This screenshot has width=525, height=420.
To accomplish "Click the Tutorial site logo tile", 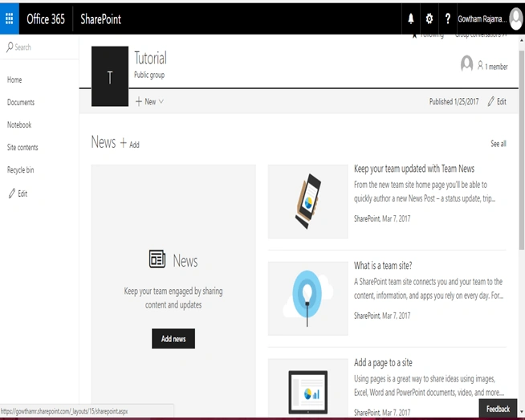I will (110, 76).
